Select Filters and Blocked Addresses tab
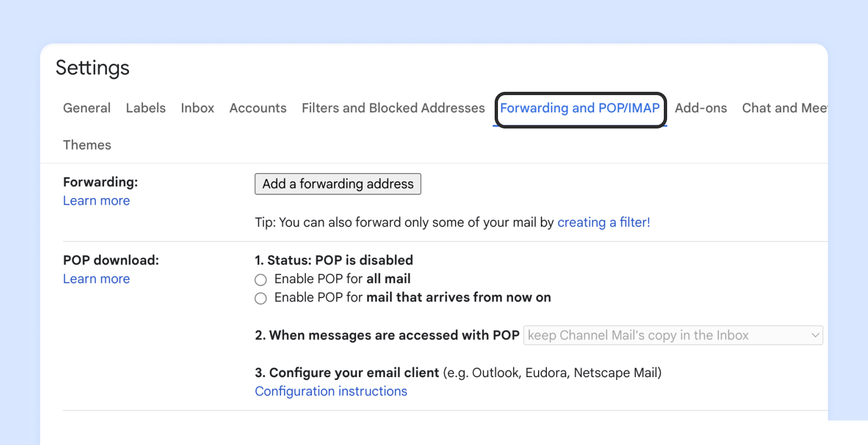The image size is (868, 445). pyautogui.click(x=393, y=108)
